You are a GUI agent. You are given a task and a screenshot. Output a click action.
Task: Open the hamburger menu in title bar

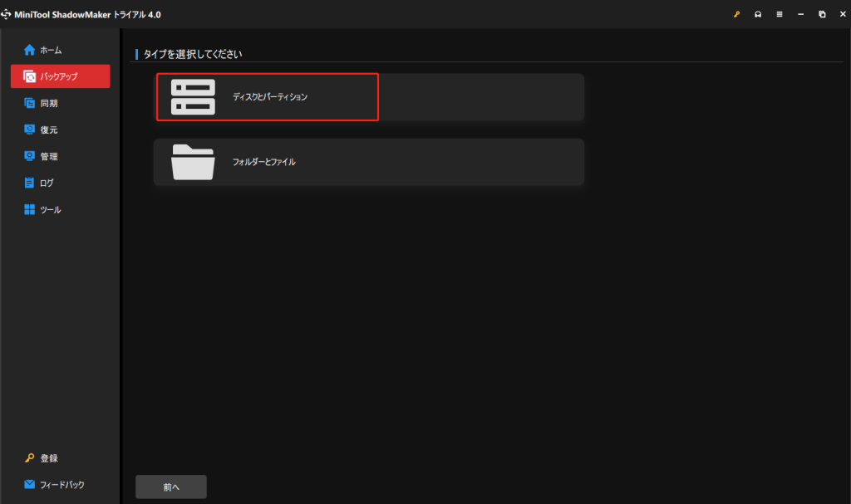point(780,14)
